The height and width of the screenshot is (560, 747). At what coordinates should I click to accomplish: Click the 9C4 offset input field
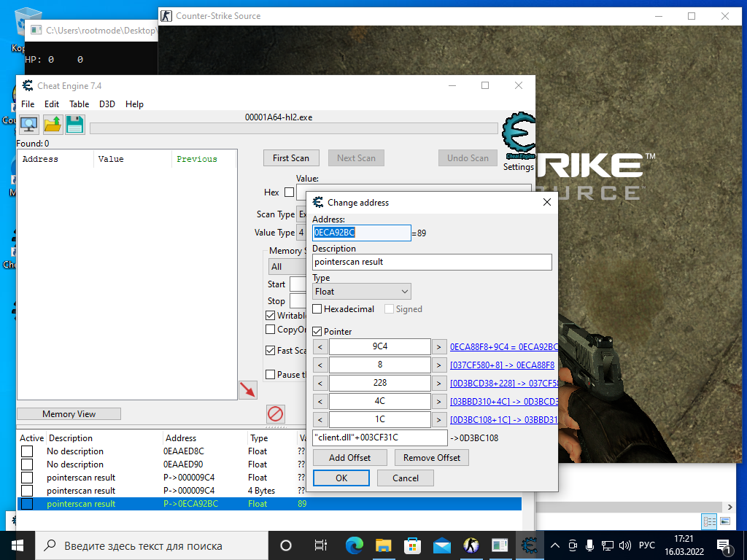379,346
